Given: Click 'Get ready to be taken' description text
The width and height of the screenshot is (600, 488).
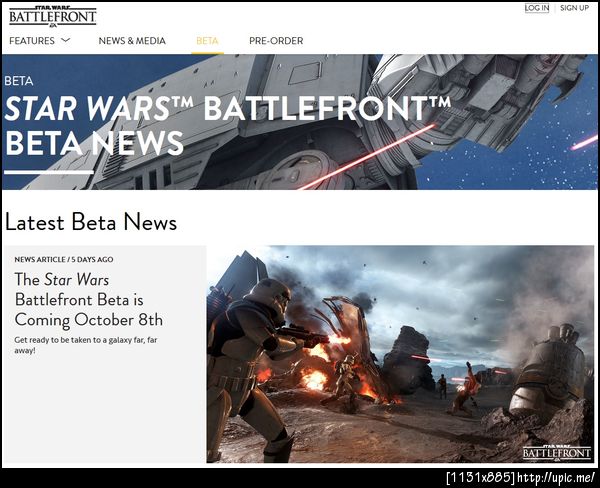Looking at the screenshot, I should click(x=86, y=345).
